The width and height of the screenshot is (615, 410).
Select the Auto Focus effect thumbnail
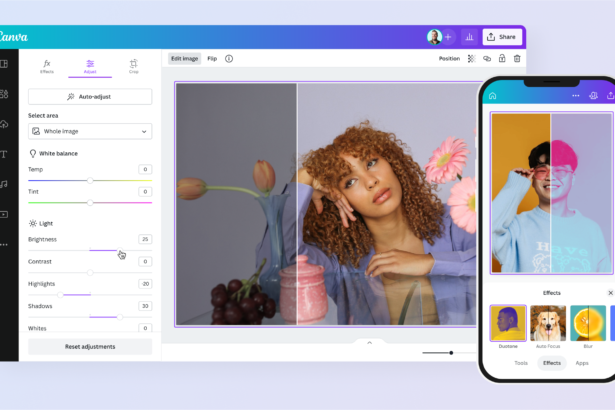coord(548,323)
